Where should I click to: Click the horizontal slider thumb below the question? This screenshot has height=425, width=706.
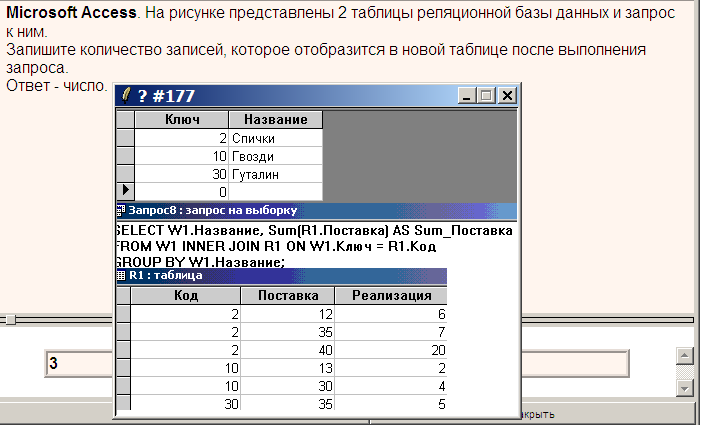(x=10, y=319)
